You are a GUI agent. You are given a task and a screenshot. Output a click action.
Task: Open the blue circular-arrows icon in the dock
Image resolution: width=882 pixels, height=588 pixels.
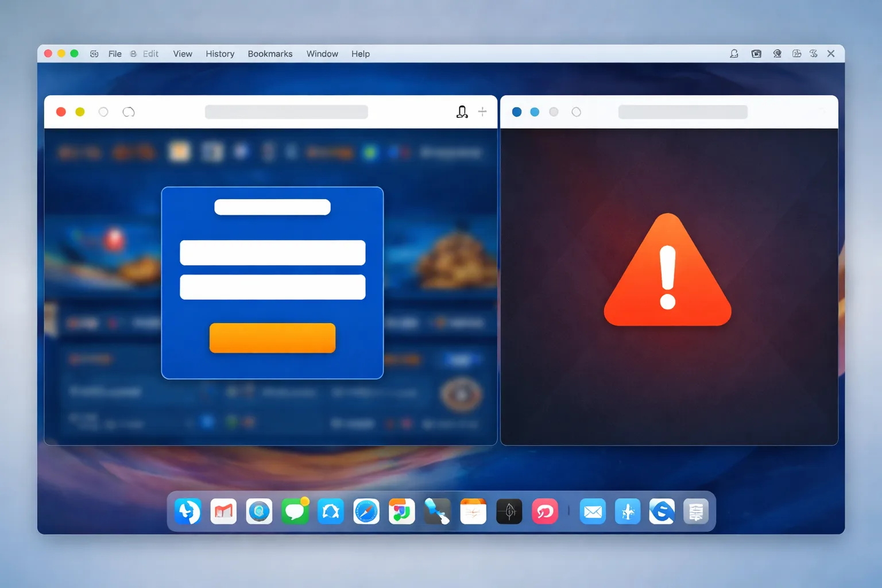(x=331, y=512)
